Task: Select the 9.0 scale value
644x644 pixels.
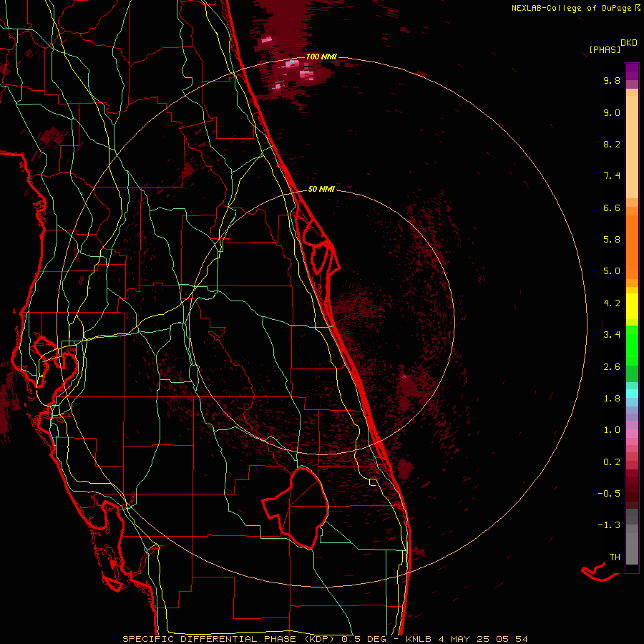Action: click(x=612, y=112)
